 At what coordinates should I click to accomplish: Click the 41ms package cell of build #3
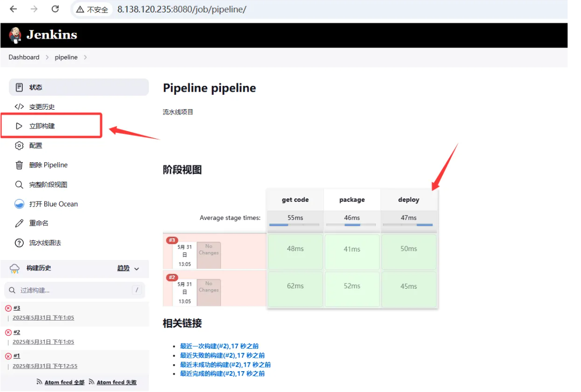[x=352, y=252]
